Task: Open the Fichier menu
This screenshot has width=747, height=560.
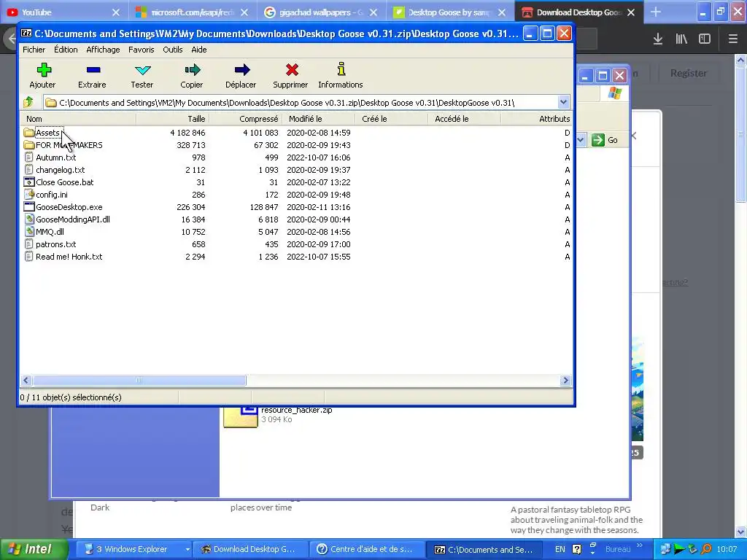Action: 34,50
